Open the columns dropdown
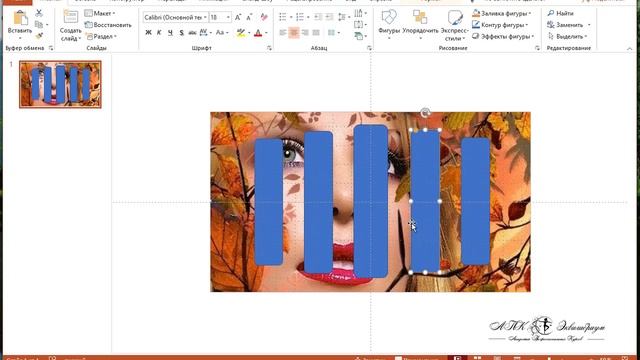Image resolution: width=640 pixels, height=360 pixels. click(x=333, y=33)
